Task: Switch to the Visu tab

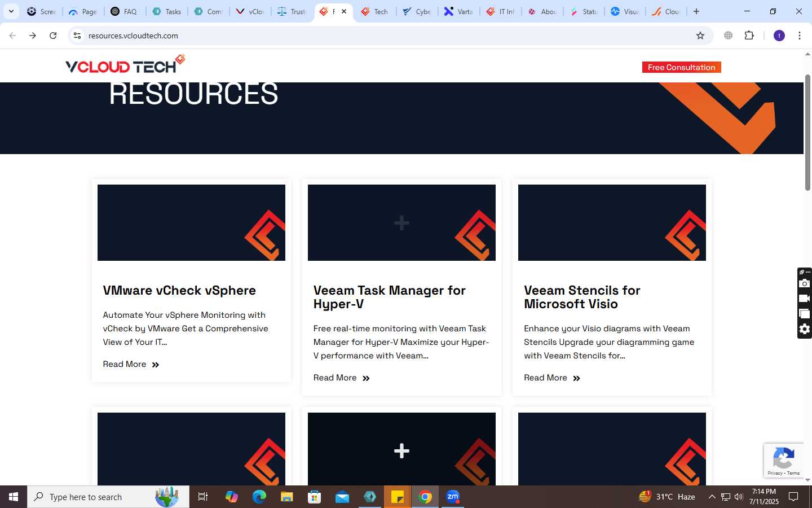Action: click(626, 11)
